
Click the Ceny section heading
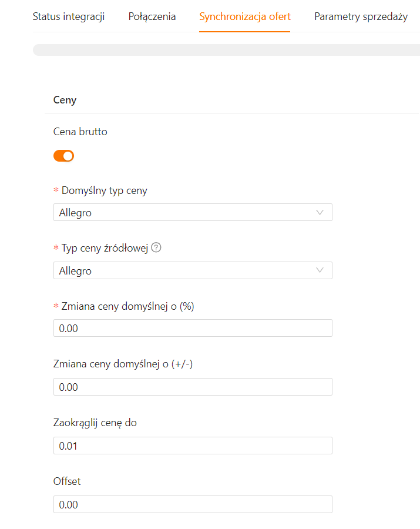(x=65, y=100)
